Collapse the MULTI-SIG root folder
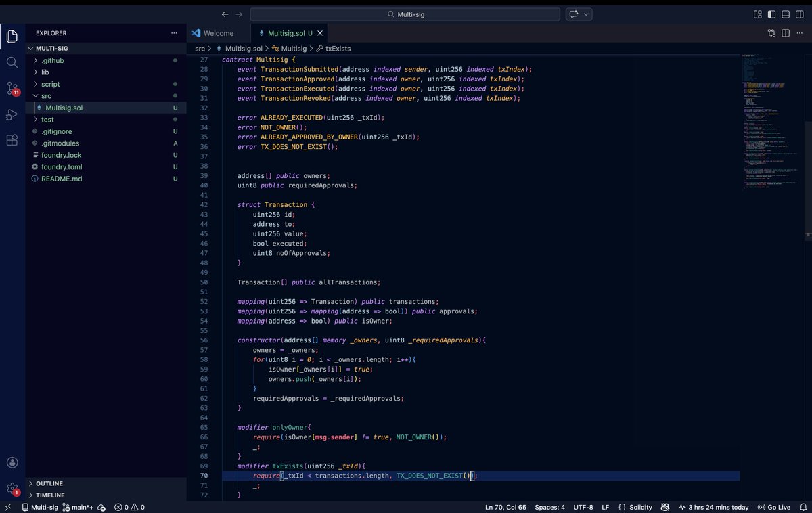The image size is (812, 513). 106,49
